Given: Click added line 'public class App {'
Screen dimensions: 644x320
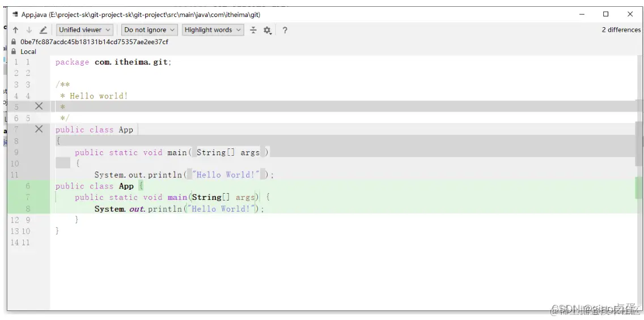Looking at the screenshot, I should tap(99, 186).
